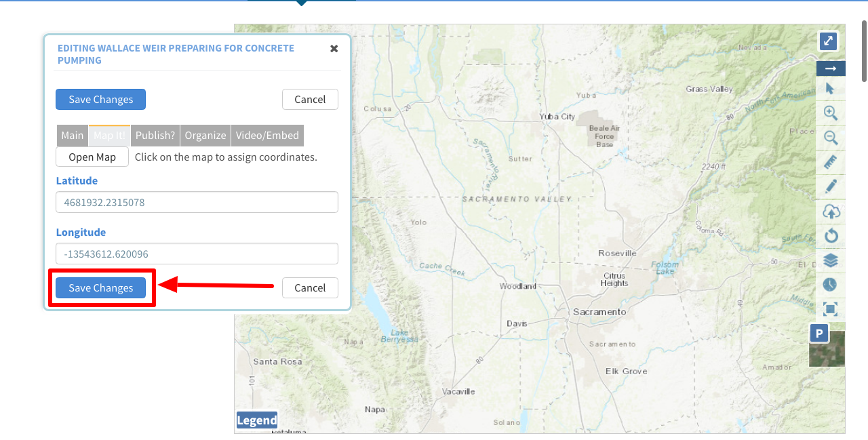Click the Grass Valley label on the map

[x=709, y=89]
